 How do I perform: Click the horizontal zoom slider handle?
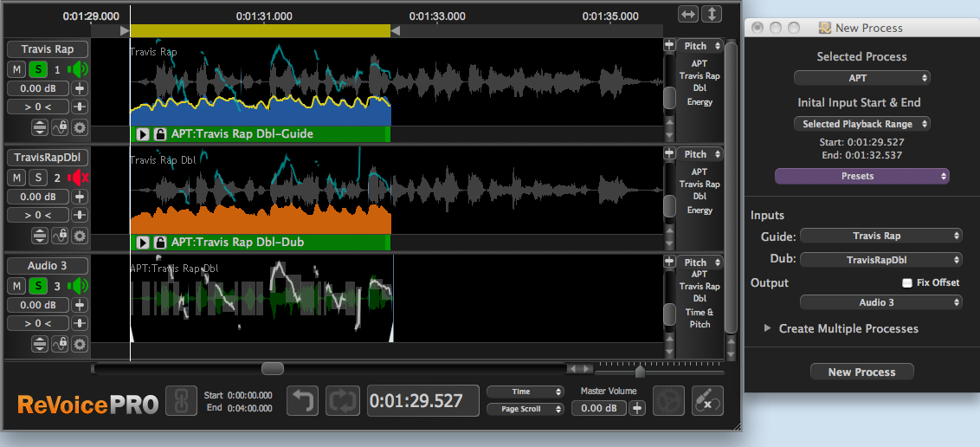(x=640, y=371)
